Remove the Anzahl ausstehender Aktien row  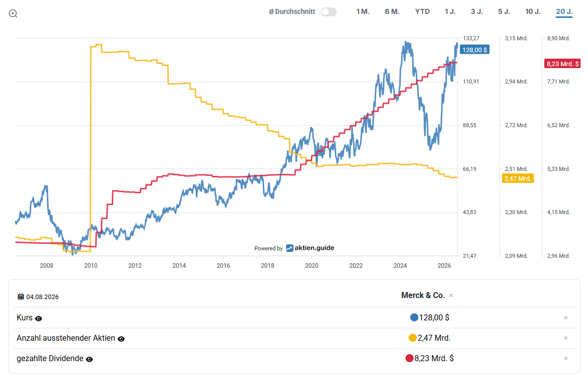tap(566, 338)
